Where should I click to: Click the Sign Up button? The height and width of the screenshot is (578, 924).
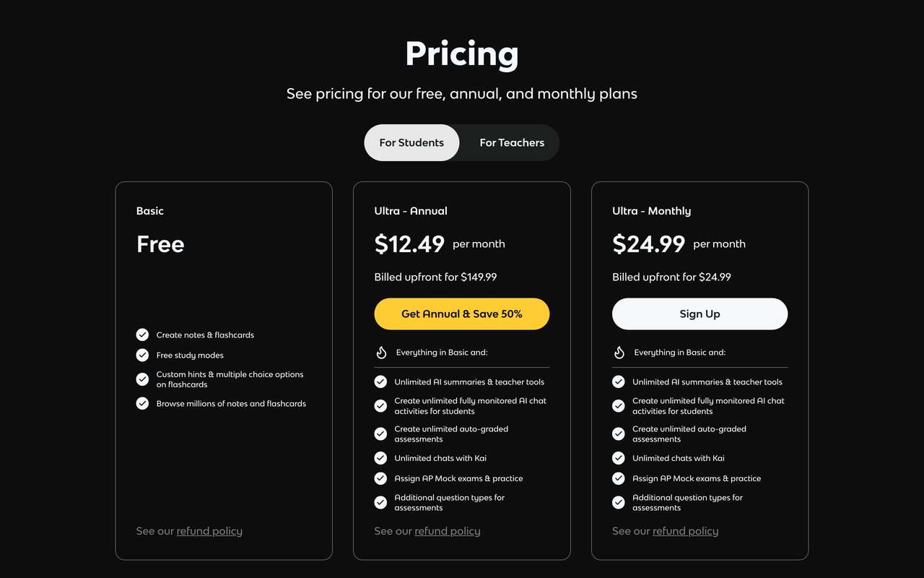tap(700, 314)
